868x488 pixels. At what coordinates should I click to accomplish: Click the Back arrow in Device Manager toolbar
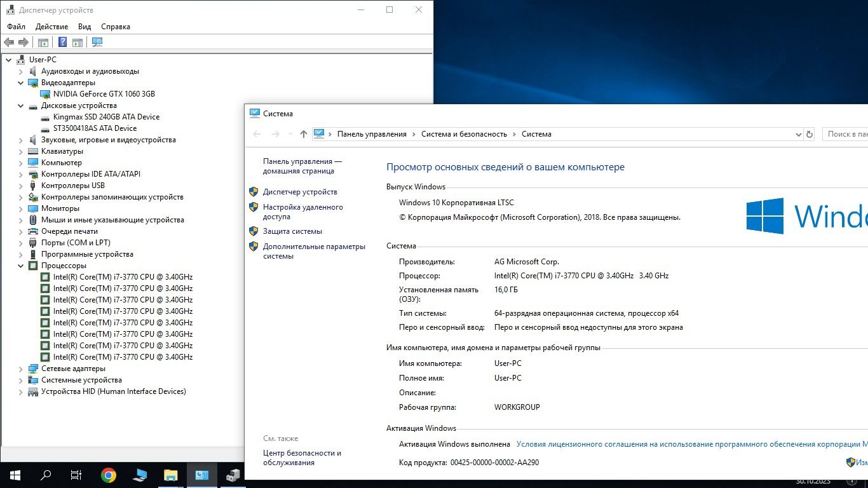[9, 43]
